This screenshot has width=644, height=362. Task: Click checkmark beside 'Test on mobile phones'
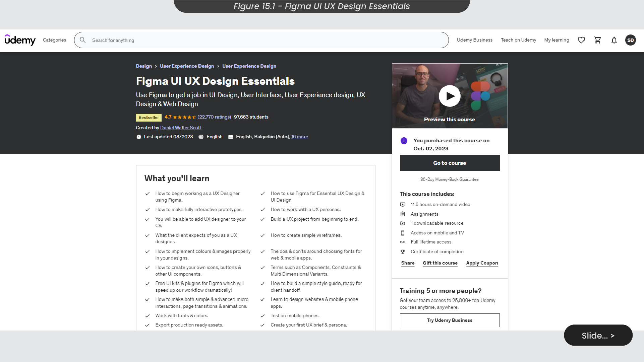click(x=262, y=316)
